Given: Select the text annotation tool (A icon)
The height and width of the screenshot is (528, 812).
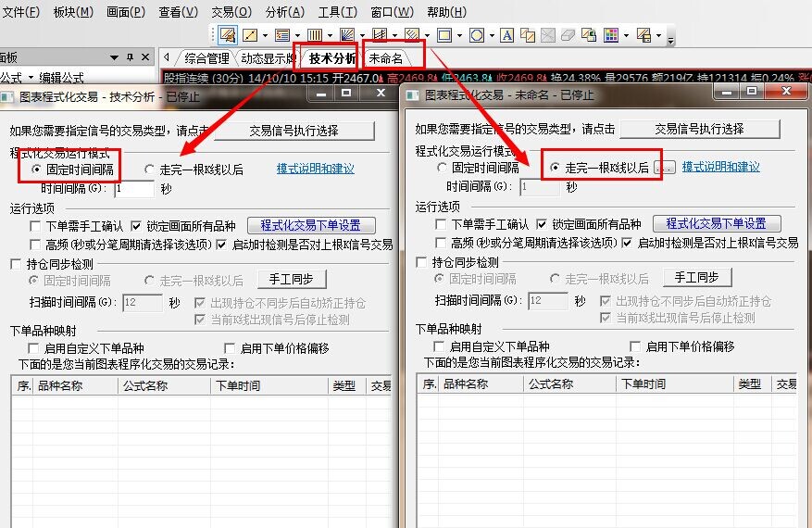Looking at the screenshot, I should (506, 35).
